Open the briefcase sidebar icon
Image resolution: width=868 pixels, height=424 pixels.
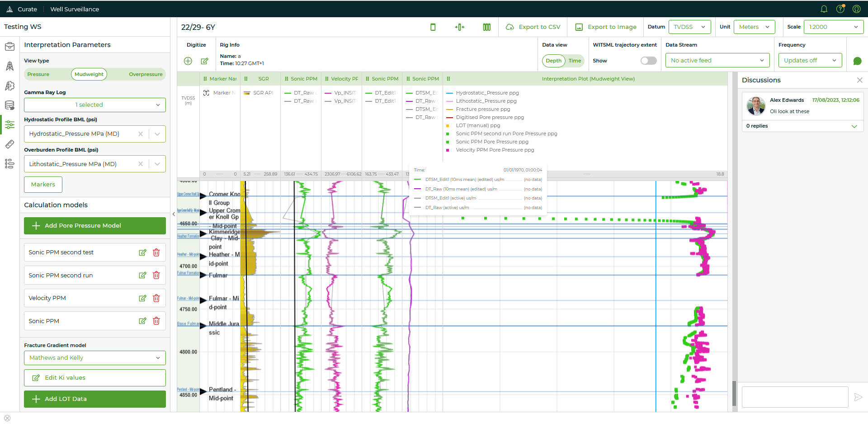9,47
